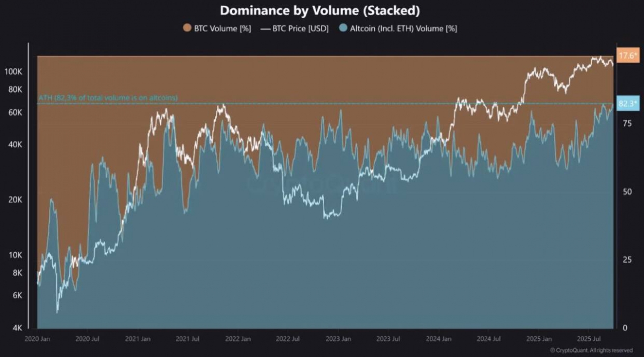The image size is (644, 357).
Task: Click the white BTC Price legend line marker
Action: [x=265, y=29]
